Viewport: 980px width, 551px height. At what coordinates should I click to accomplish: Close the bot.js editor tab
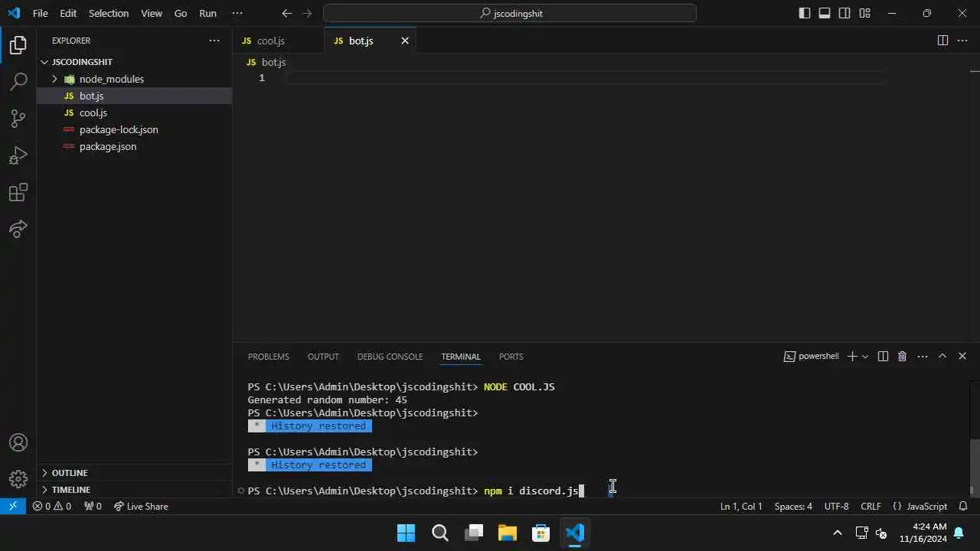click(x=405, y=41)
